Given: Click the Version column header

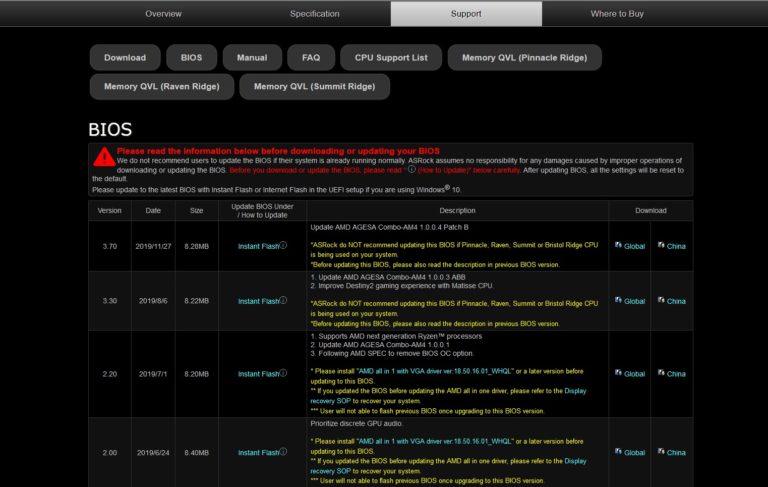Looking at the screenshot, I should [109, 211].
